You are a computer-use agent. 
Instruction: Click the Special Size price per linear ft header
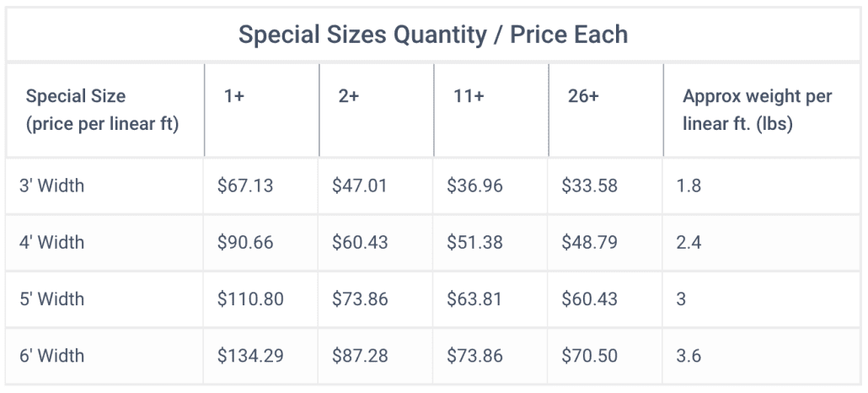point(102,110)
